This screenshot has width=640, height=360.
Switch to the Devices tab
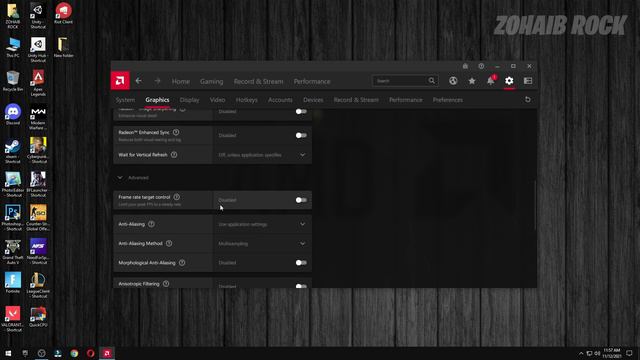point(313,100)
